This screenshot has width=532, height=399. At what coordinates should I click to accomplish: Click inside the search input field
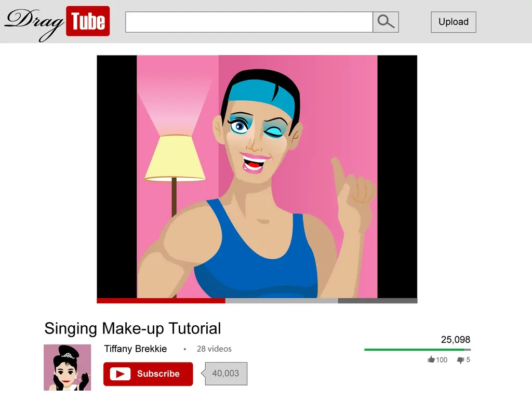[x=249, y=22]
